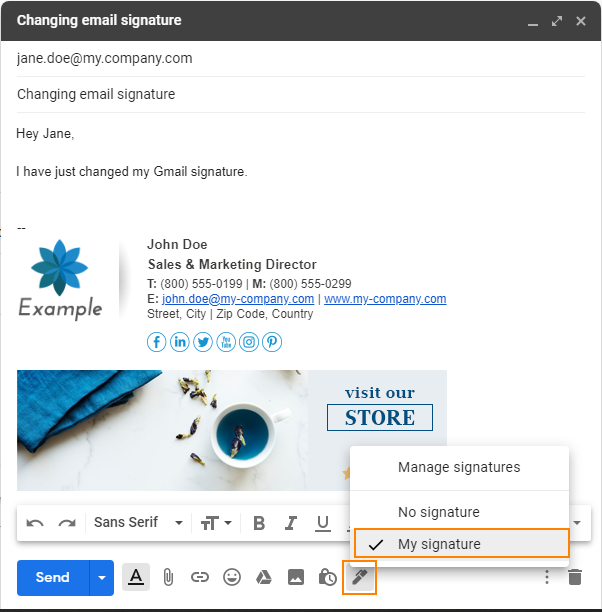Click the Subject field with Changing email signature

point(300,94)
